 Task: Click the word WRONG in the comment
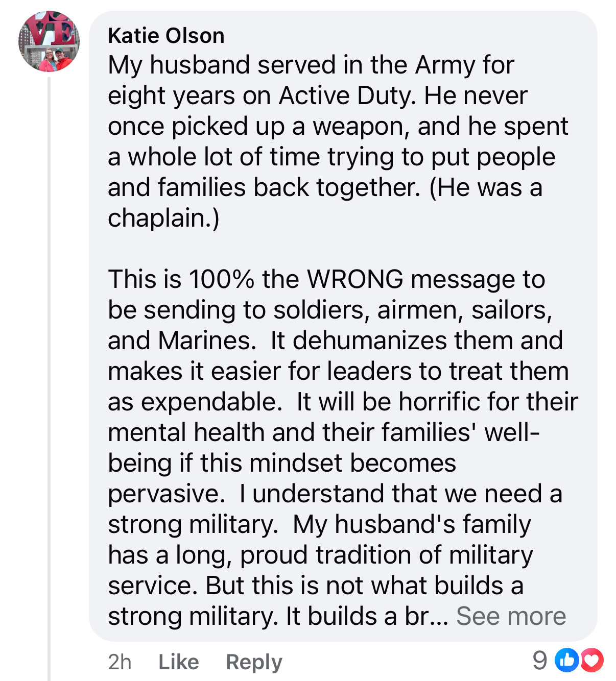355,279
